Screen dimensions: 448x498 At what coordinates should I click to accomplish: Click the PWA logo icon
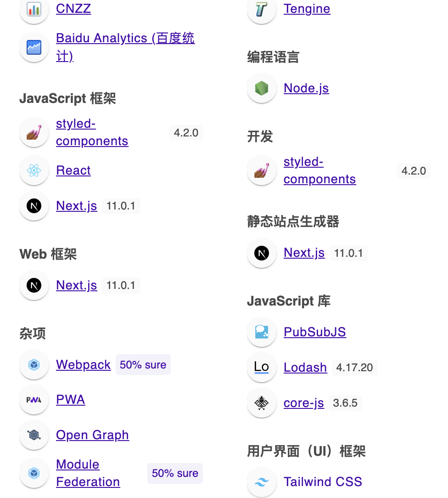[x=34, y=400]
